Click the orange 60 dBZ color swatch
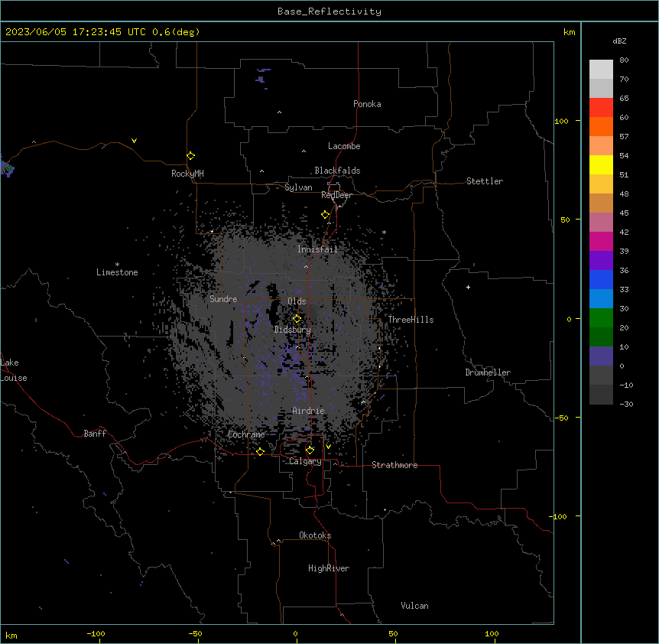Screen dimensions: 659x644 click(x=601, y=126)
